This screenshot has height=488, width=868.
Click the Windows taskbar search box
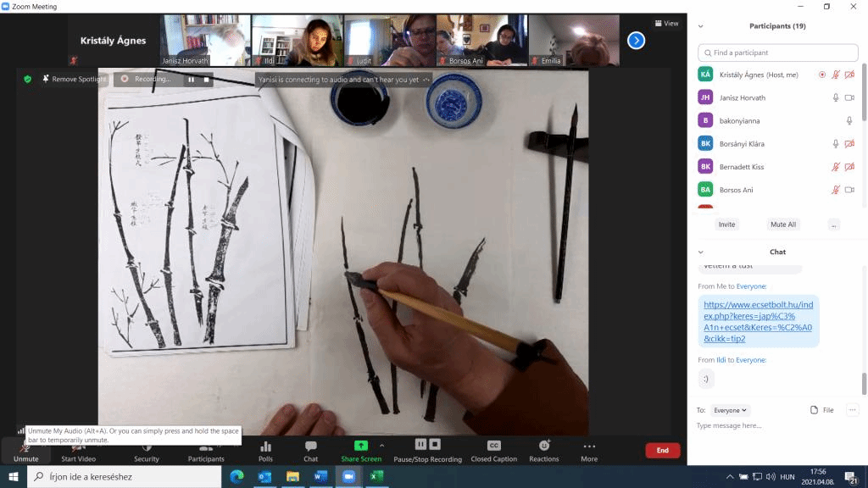[x=124, y=476]
